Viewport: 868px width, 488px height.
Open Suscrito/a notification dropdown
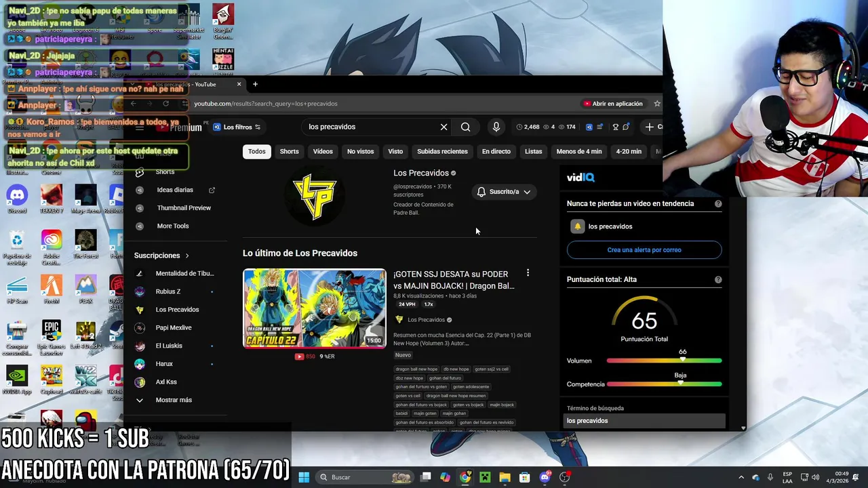pos(504,192)
